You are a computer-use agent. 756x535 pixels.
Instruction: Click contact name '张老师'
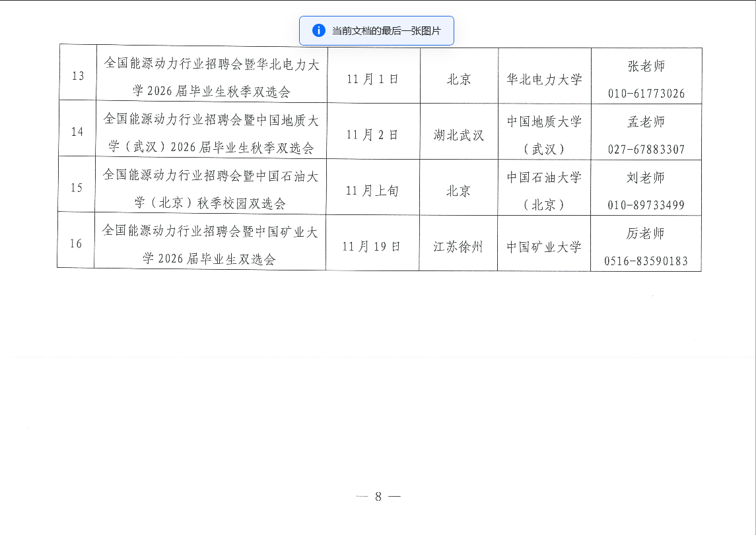tap(646, 66)
